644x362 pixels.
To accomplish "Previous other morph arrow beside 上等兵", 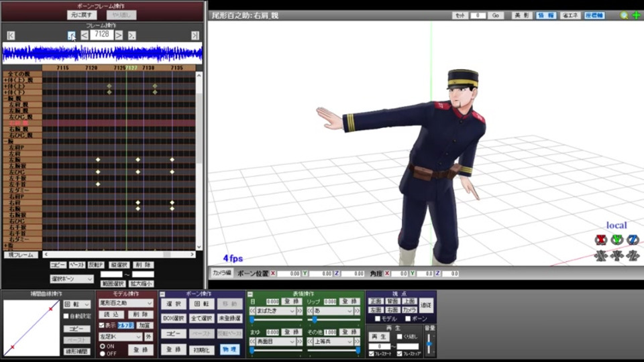I will coord(310,341).
